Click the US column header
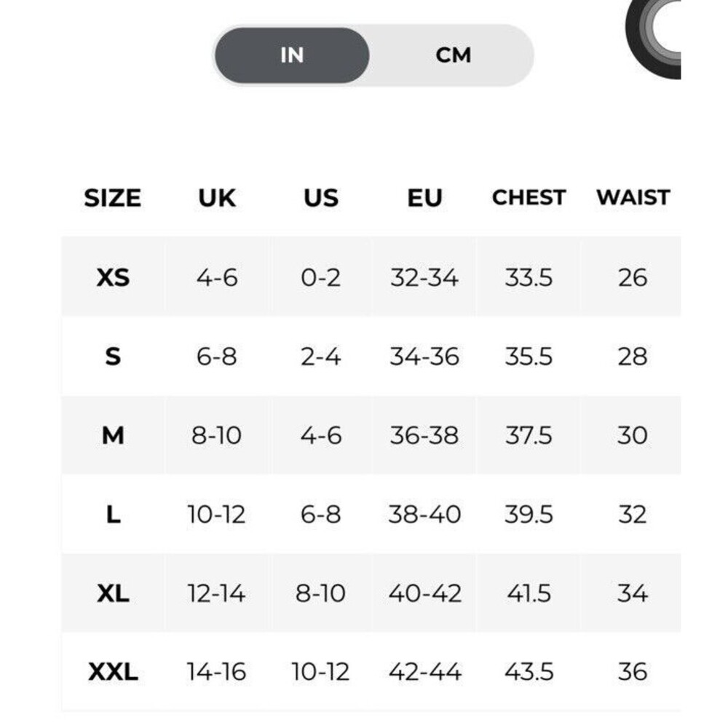 tap(321, 198)
